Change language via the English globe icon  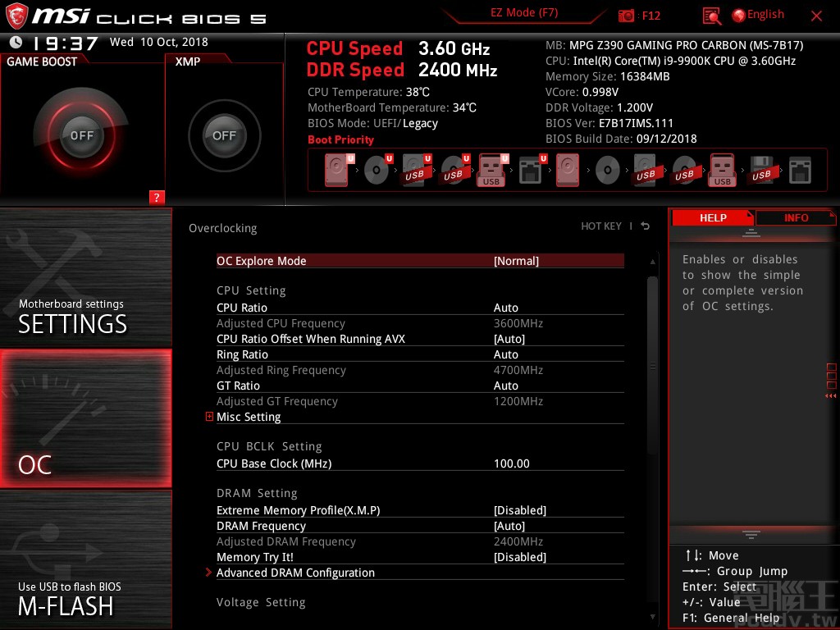[739, 16]
